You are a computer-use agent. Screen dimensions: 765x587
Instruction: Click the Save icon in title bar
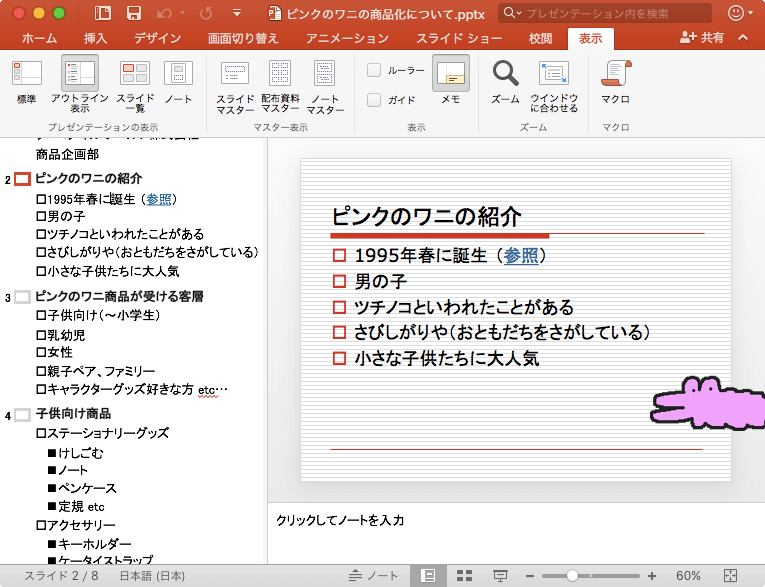pos(133,13)
